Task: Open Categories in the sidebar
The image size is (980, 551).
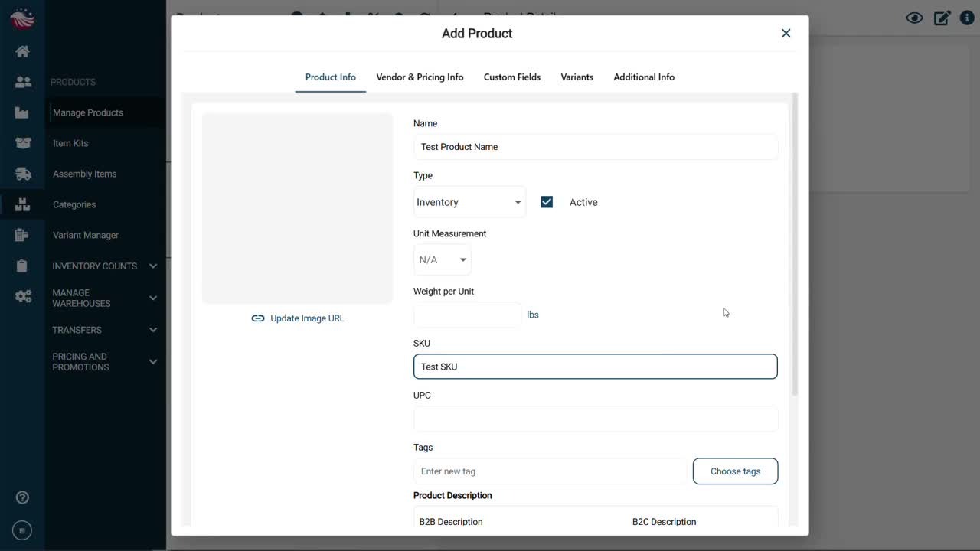Action: point(74,204)
